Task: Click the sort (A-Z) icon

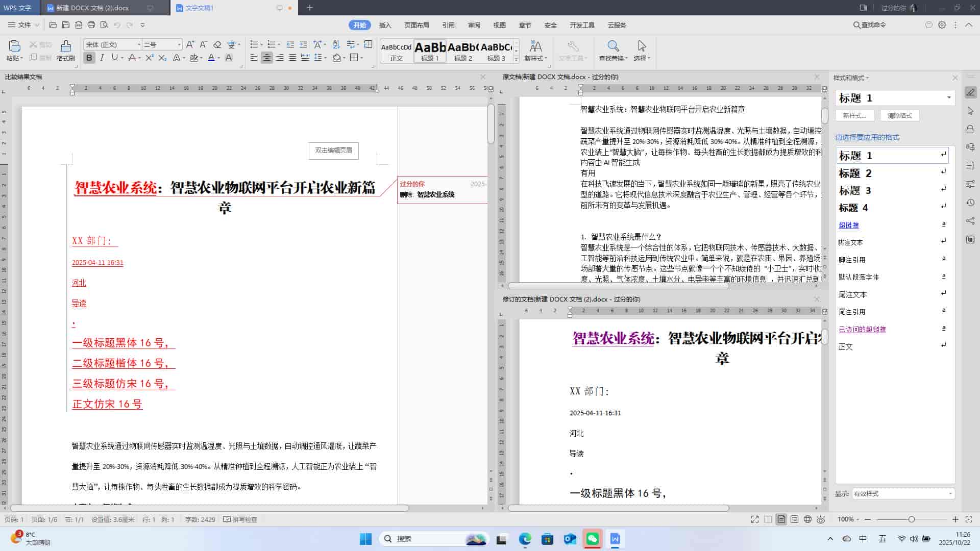Action: (x=336, y=44)
